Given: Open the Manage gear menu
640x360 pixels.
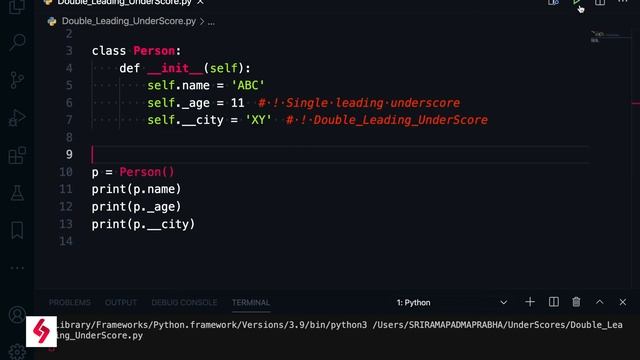Looking at the screenshot, I should click(x=17, y=351).
